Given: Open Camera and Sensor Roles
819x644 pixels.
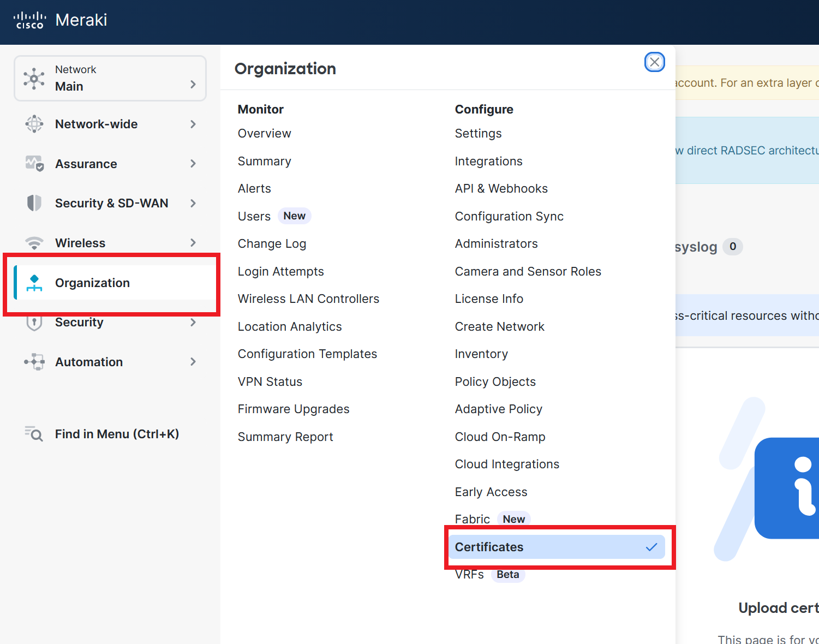Looking at the screenshot, I should pyautogui.click(x=528, y=271).
